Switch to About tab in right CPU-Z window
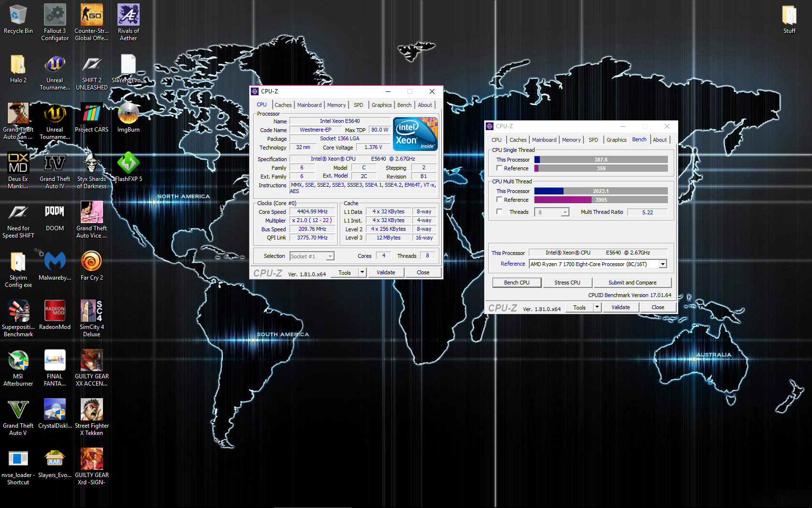 pyautogui.click(x=660, y=140)
